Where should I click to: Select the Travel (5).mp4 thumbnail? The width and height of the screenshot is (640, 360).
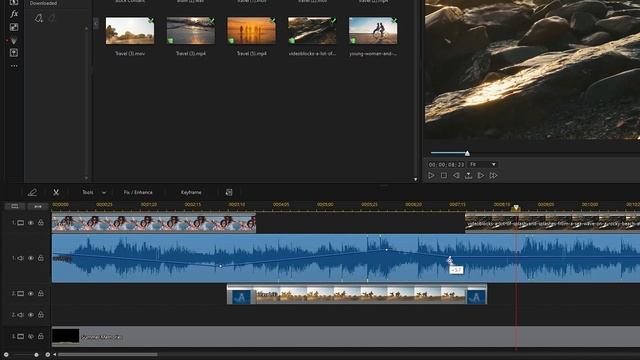pos(251,31)
